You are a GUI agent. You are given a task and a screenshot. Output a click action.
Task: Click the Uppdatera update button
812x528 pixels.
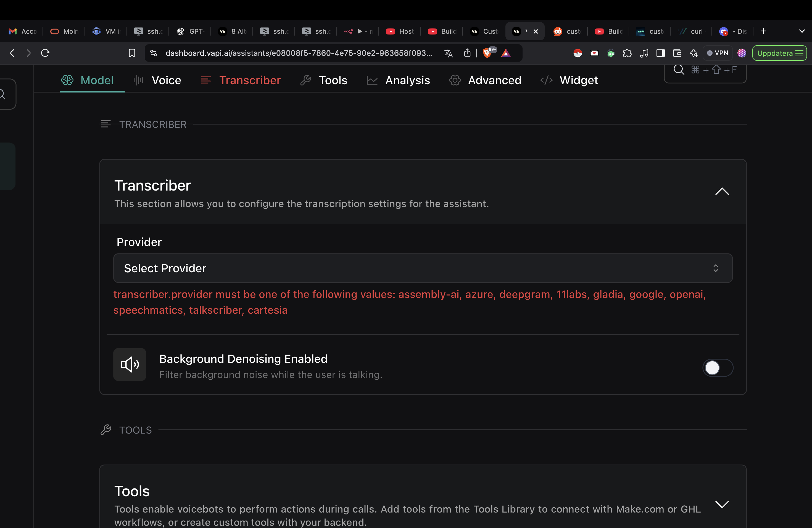780,53
